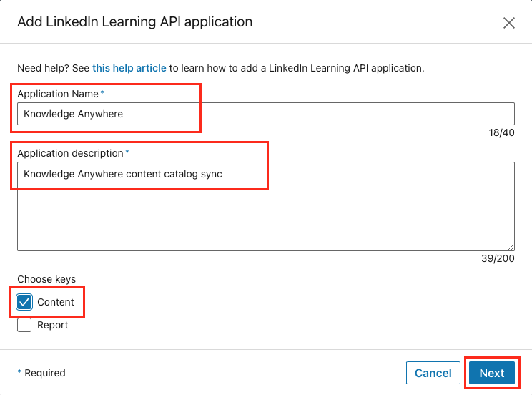The height and width of the screenshot is (395, 532).
Task: Click the 'Report' checkbox label
Action: pos(53,325)
